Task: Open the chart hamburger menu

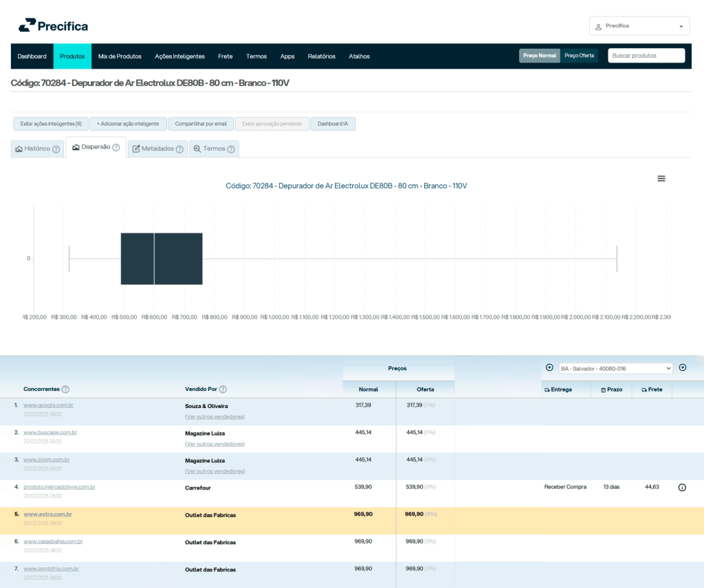Action: click(x=661, y=179)
